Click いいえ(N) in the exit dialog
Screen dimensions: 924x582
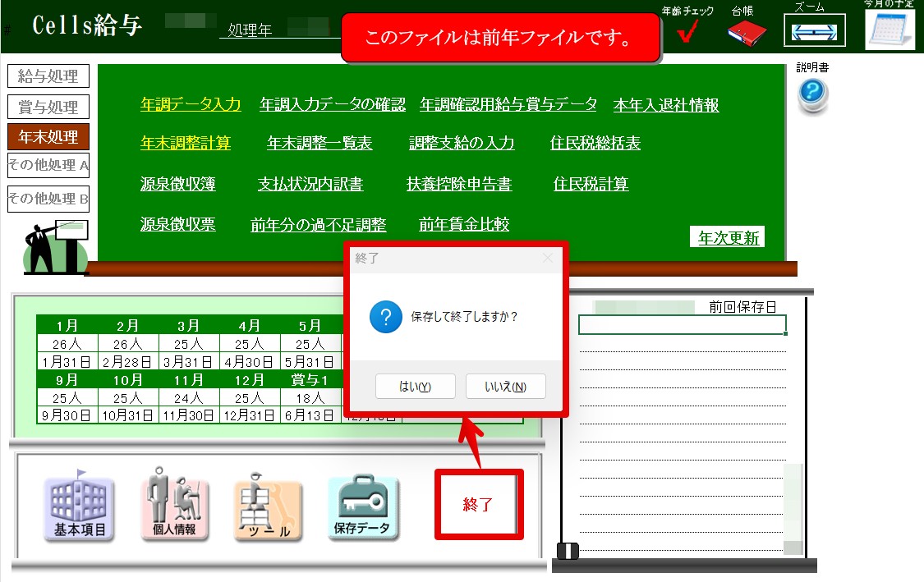click(506, 387)
